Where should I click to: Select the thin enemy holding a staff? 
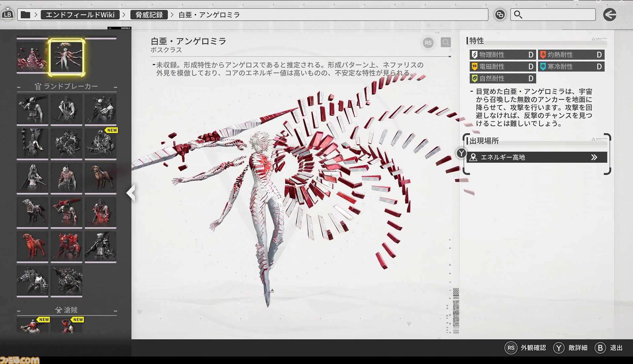[x=32, y=144]
